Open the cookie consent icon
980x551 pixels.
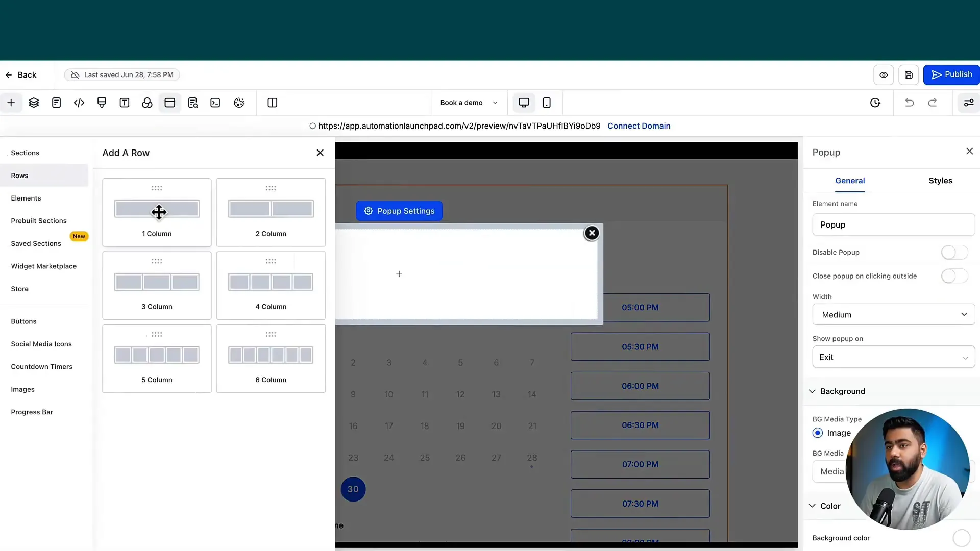click(x=239, y=103)
